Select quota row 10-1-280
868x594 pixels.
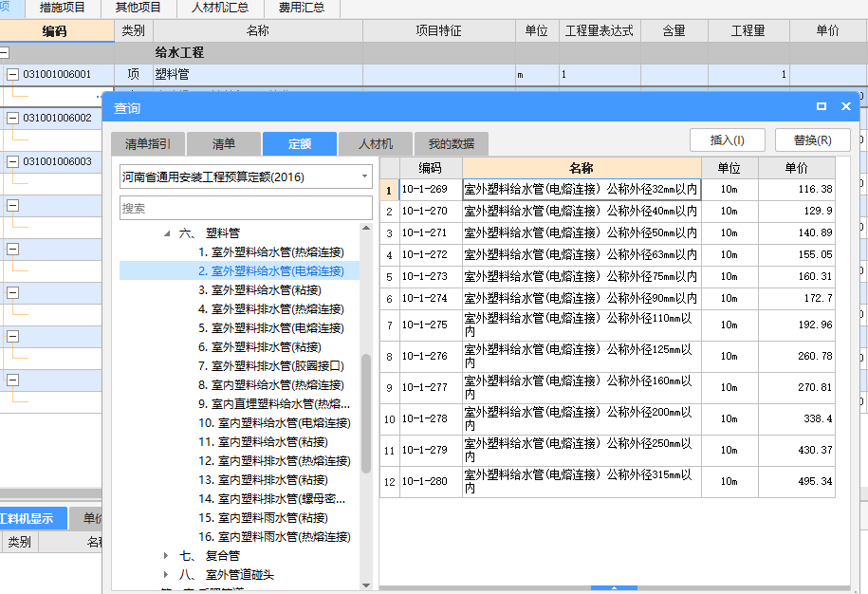point(607,482)
